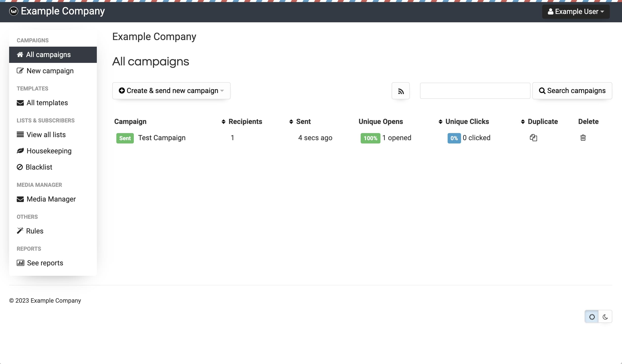Click the user silhouette icon
Viewport: 622px width, 364px height.
[551, 12]
